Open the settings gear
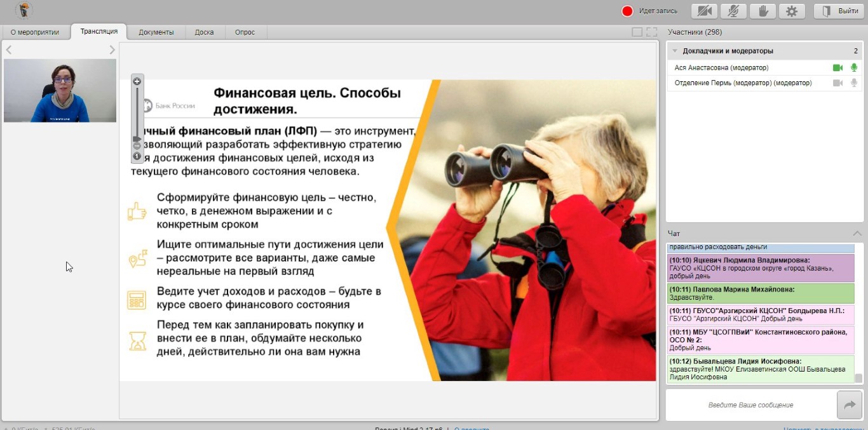 pos(792,11)
